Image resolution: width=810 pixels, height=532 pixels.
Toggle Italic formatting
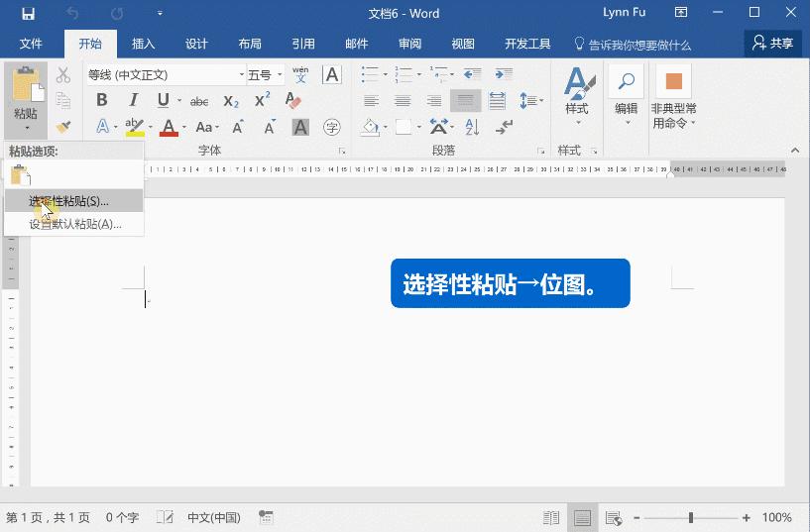pos(133,100)
